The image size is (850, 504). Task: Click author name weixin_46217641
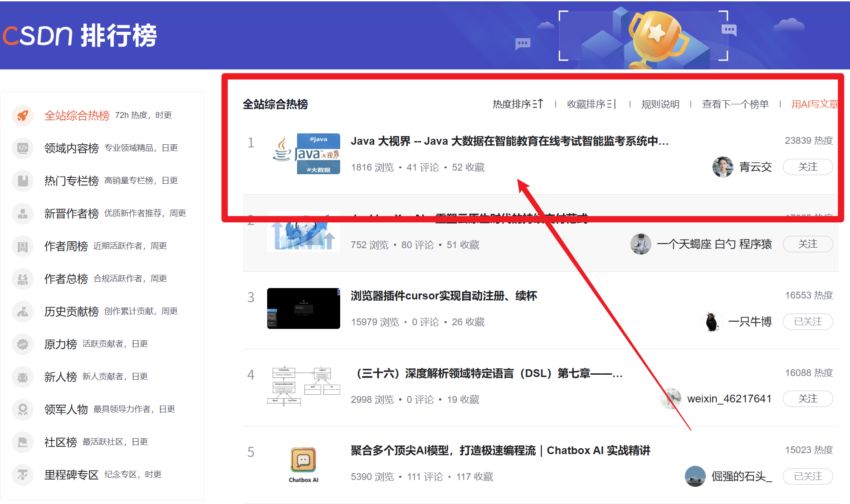[729, 399]
